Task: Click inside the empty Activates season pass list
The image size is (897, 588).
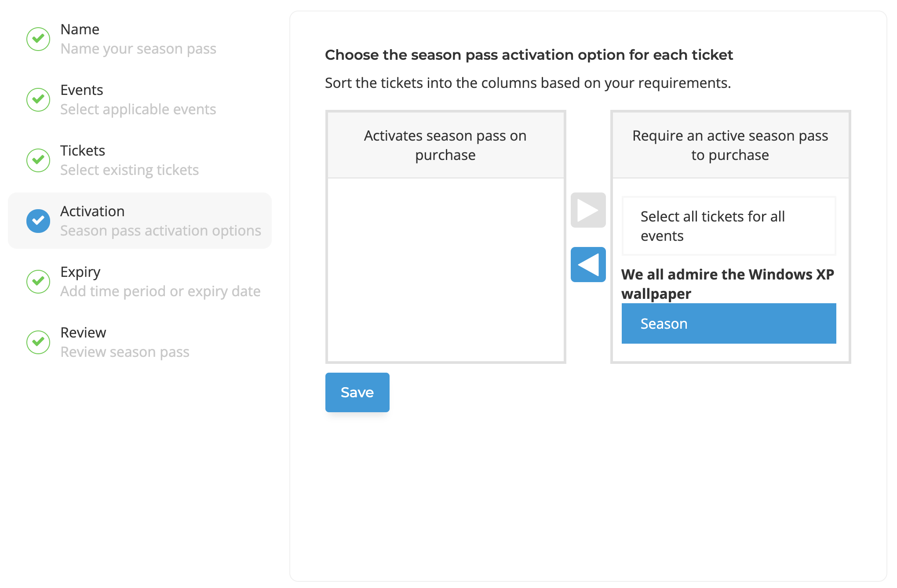Action: pyautogui.click(x=445, y=270)
